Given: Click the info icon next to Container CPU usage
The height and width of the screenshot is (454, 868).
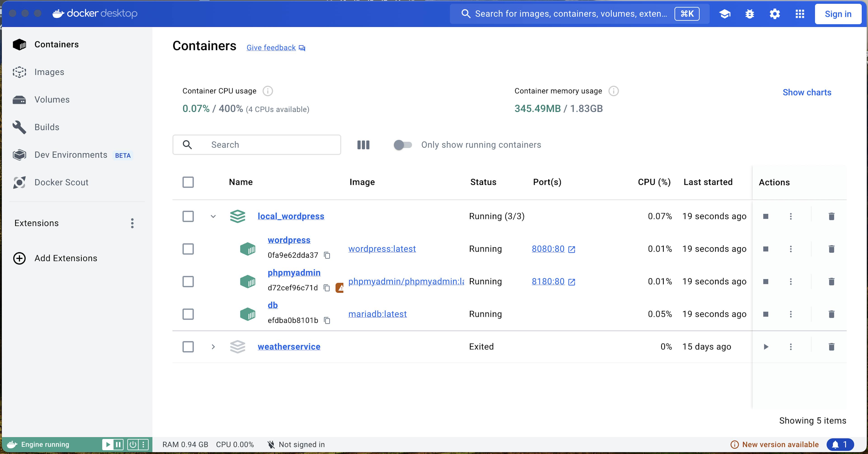Looking at the screenshot, I should 268,91.
